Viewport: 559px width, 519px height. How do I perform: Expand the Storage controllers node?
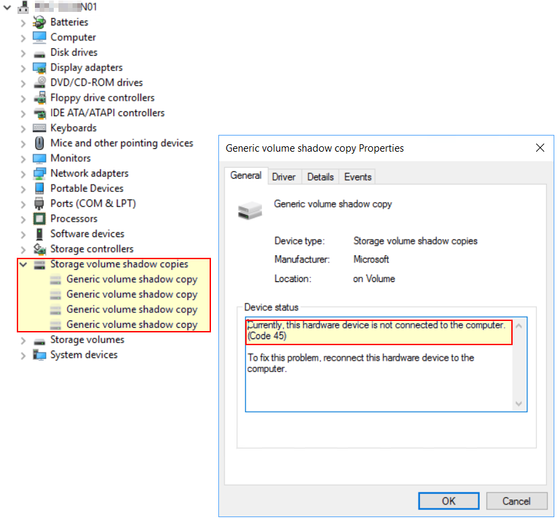[x=23, y=250]
